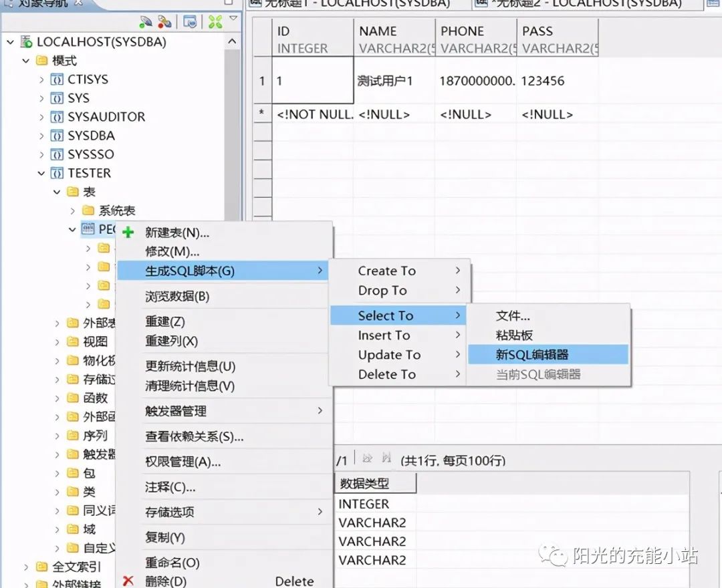Collapse the 表 node under TESTER
The width and height of the screenshot is (722, 588).
57,192
